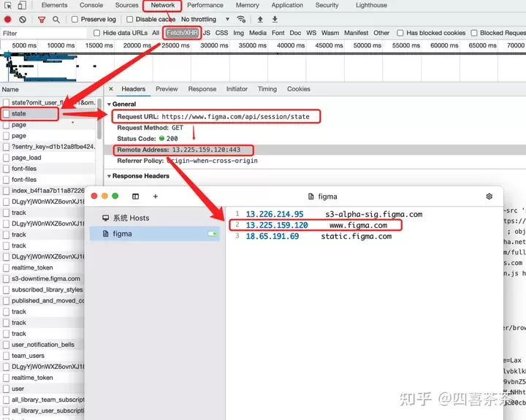The height and width of the screenshot is (420, 526).
Task: Click the Filter text input
Action: 44,33
